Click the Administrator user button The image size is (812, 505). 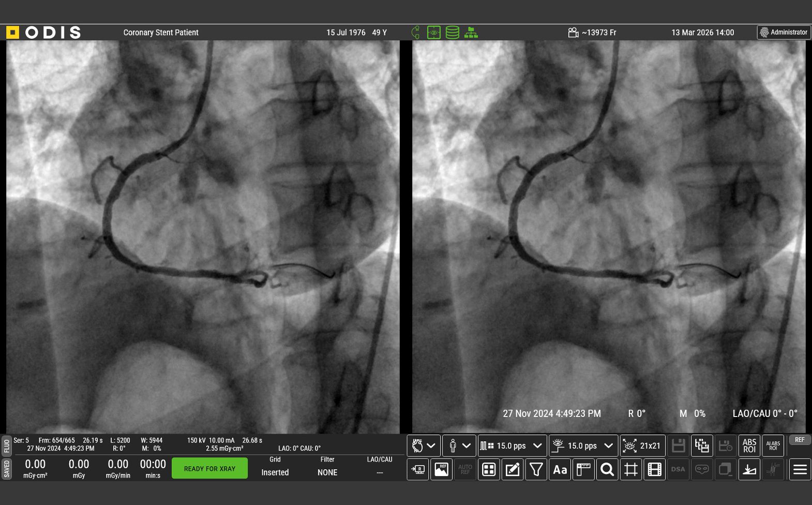tap(784, 32)
